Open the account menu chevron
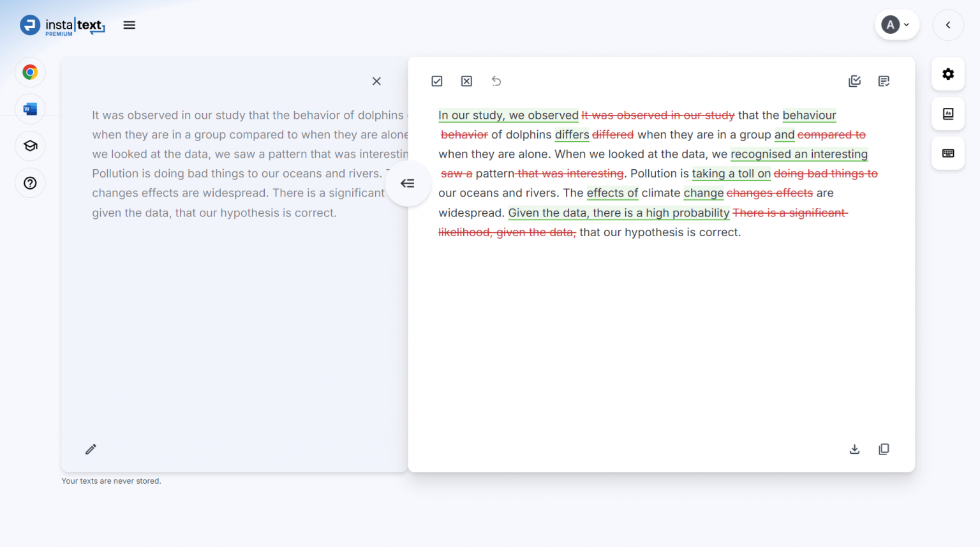Image resolution: width=980 pixels, height=547 pixels. tap(907, 24)
